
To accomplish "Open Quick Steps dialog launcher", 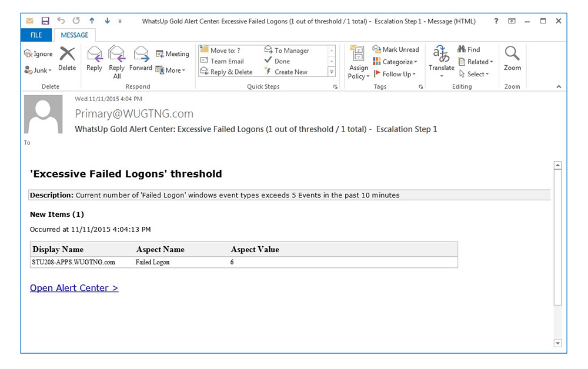I will [335, 86].
